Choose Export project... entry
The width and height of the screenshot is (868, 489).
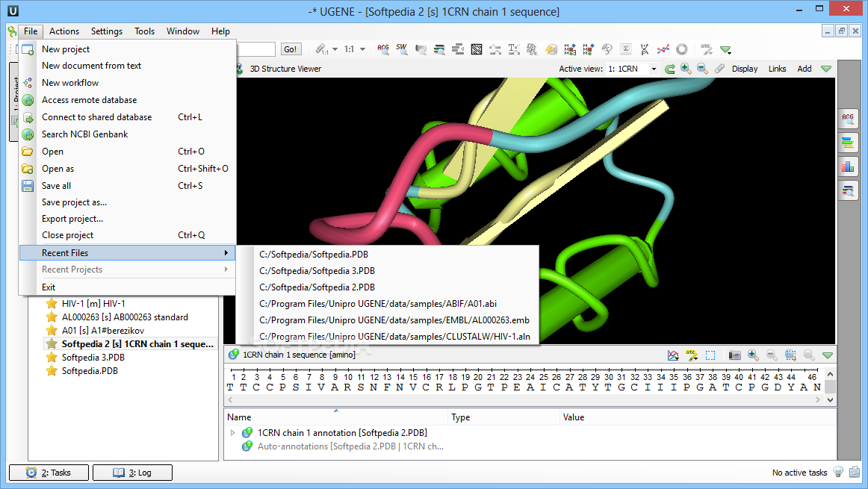(127, 219)
